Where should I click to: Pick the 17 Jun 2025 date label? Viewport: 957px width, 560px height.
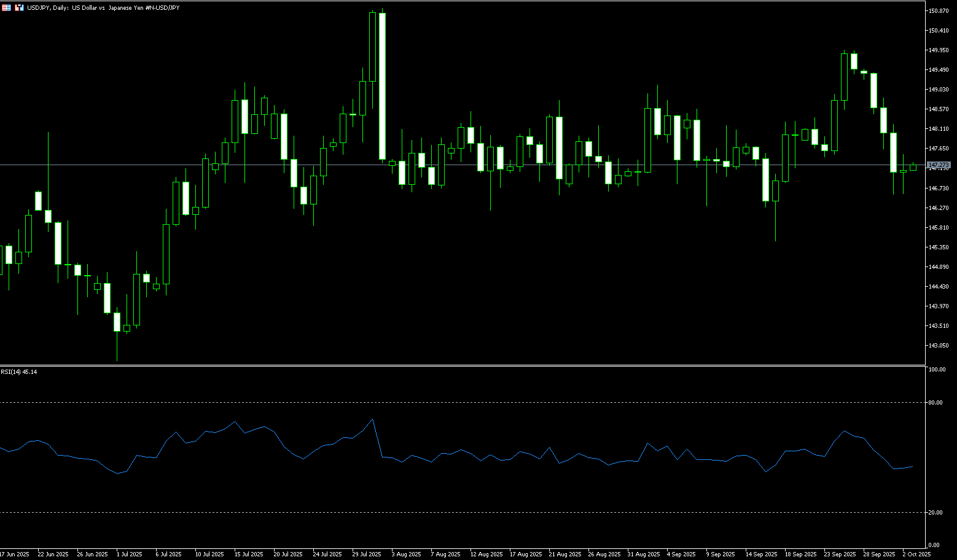15,554
